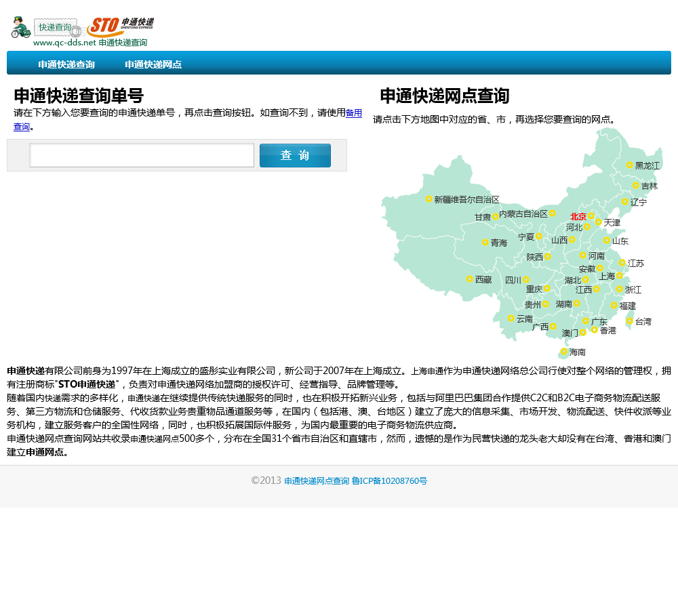Select 四川 marker on the map
The image size is (678, 616).
pos(526,280)
